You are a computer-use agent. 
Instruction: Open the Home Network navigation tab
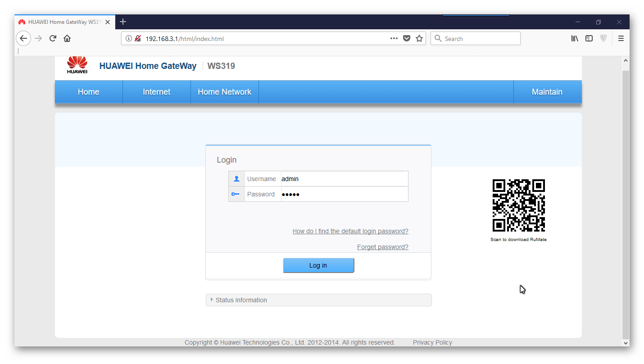coord(225,92)
